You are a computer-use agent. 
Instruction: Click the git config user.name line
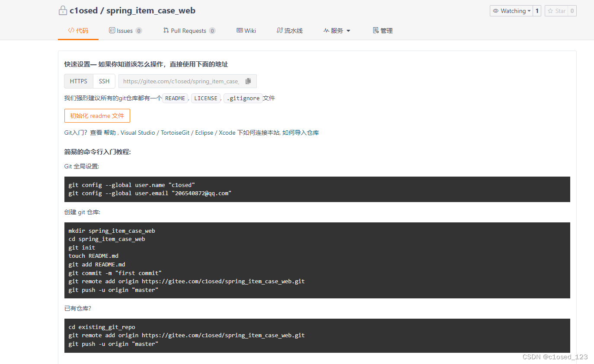[x=132, y=185]
